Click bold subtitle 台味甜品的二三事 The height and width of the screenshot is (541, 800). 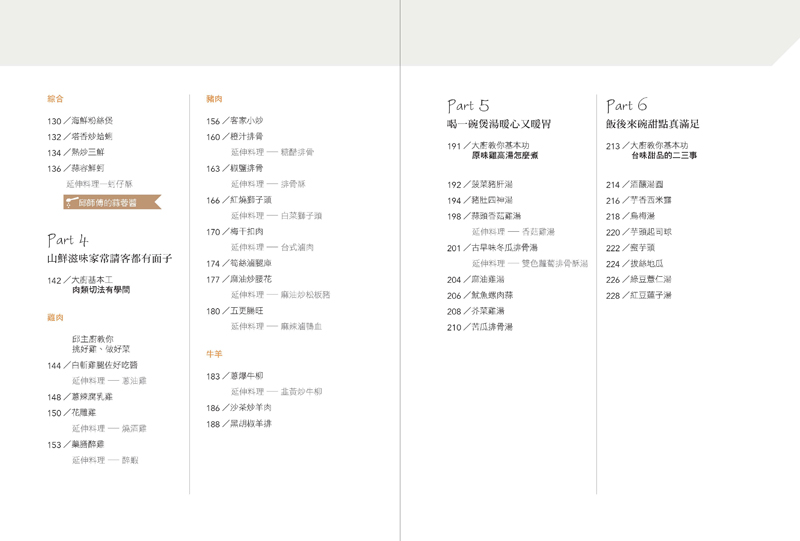(x=664, y=157)
